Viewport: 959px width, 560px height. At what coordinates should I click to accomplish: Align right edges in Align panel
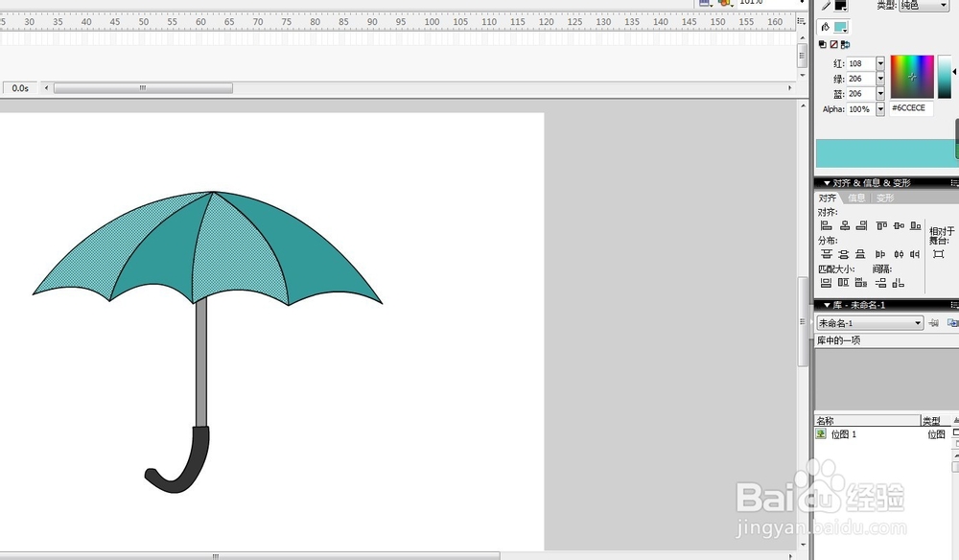pos(861,225)
